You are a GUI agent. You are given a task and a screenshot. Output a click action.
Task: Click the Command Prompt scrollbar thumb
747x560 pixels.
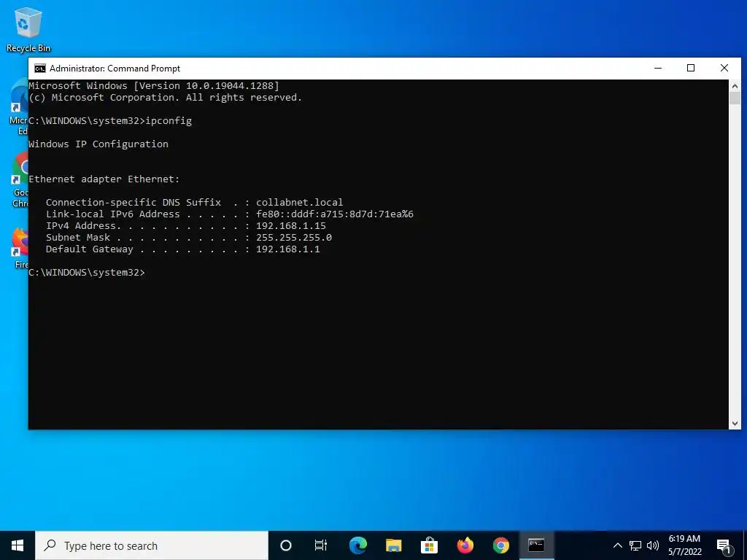[735, 98]
